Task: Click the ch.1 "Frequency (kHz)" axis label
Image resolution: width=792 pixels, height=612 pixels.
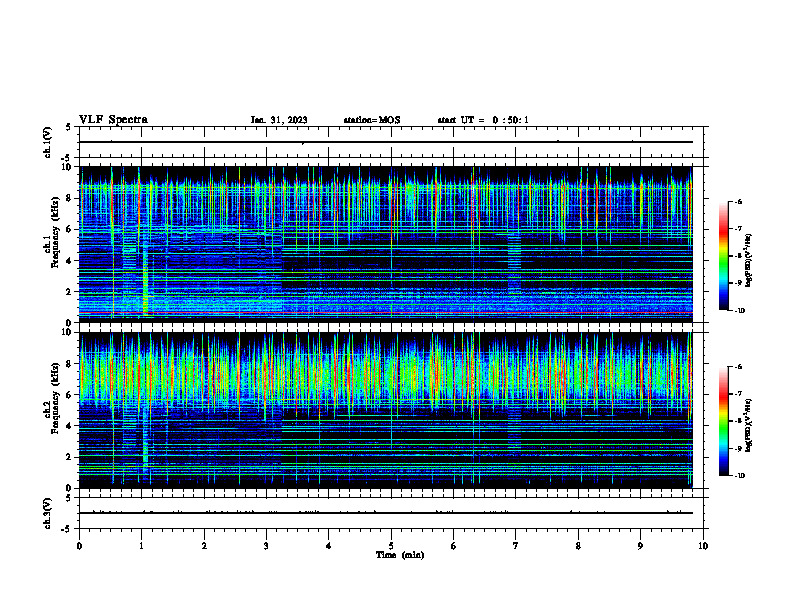Action: tap(55, 232)
